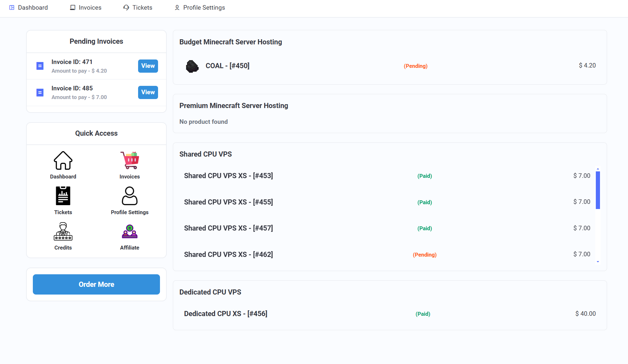
Task: Click the document icon beside Invoice ID: 485
Action: point(40,93)
